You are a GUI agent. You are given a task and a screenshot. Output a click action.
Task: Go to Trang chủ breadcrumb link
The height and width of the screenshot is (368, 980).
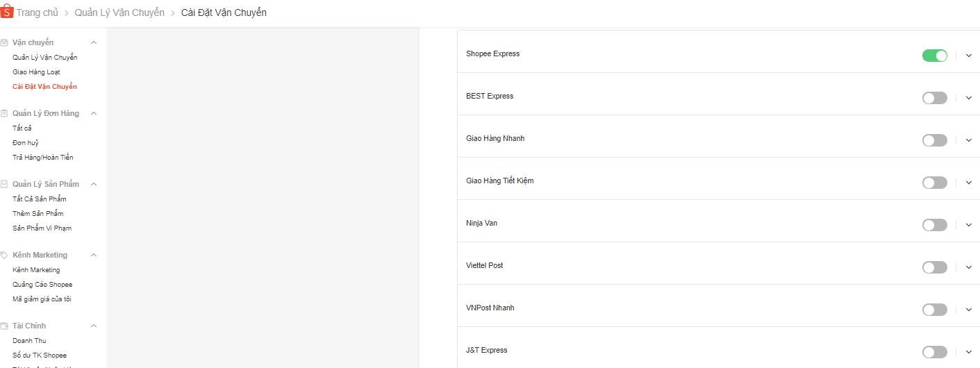click(x=37, y=12)
